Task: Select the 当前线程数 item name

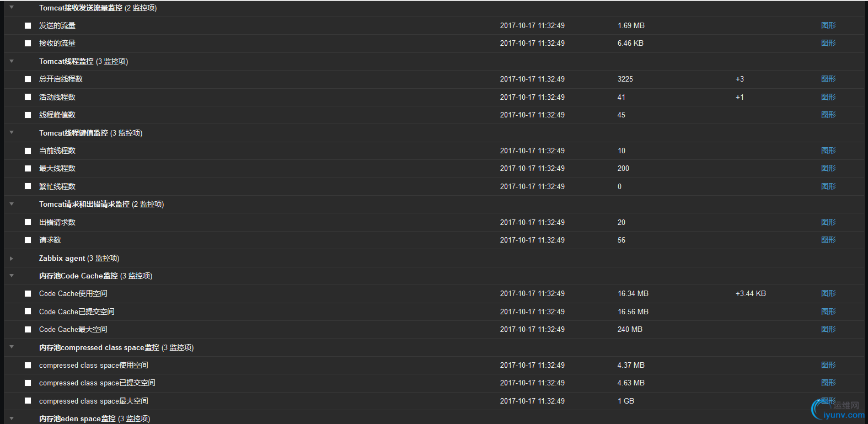Action: [57, 151]
